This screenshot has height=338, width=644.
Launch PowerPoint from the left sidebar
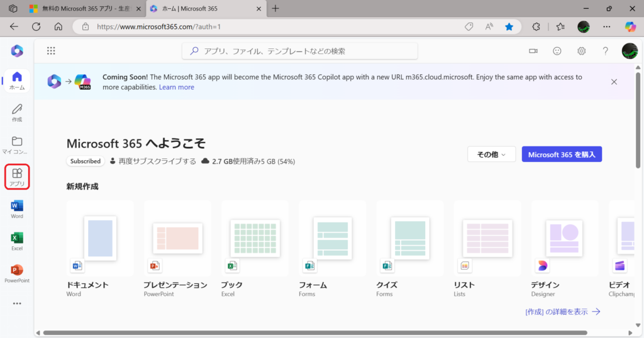pos(17,273)
